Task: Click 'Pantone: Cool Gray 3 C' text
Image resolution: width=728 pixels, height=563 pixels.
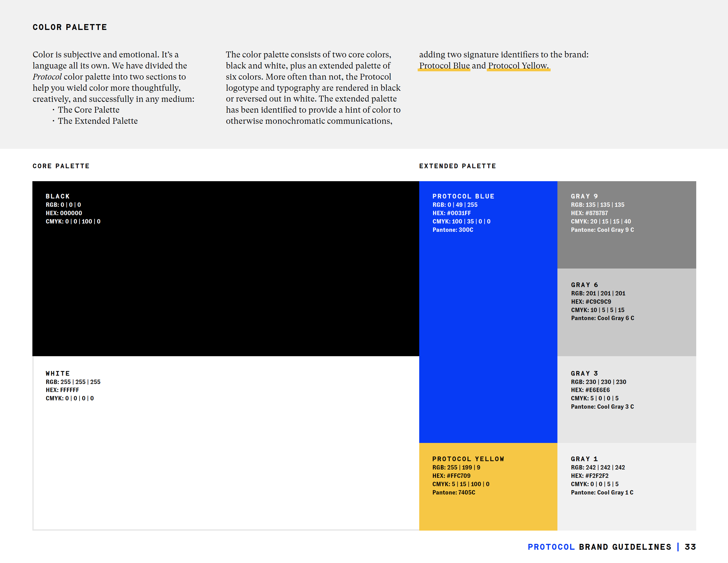Action: [x=602, y=407]
